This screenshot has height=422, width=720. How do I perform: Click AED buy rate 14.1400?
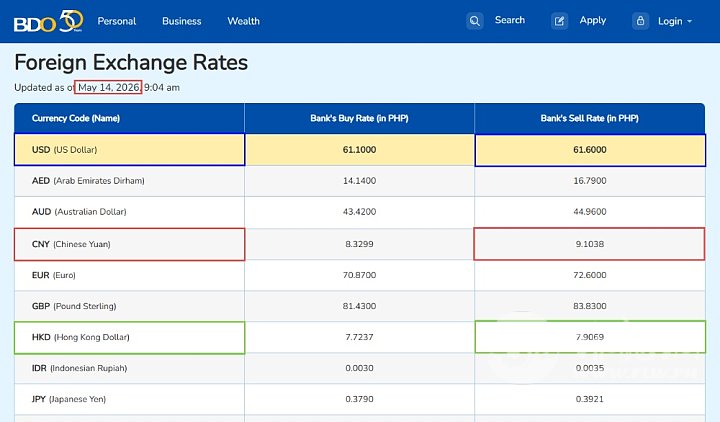359,181
